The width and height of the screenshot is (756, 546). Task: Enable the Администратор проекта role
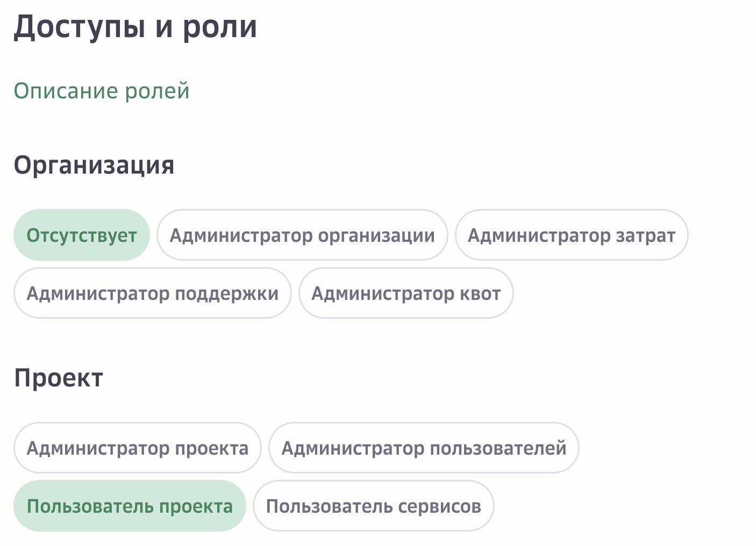pyautogui.click(x=138, y=448)
